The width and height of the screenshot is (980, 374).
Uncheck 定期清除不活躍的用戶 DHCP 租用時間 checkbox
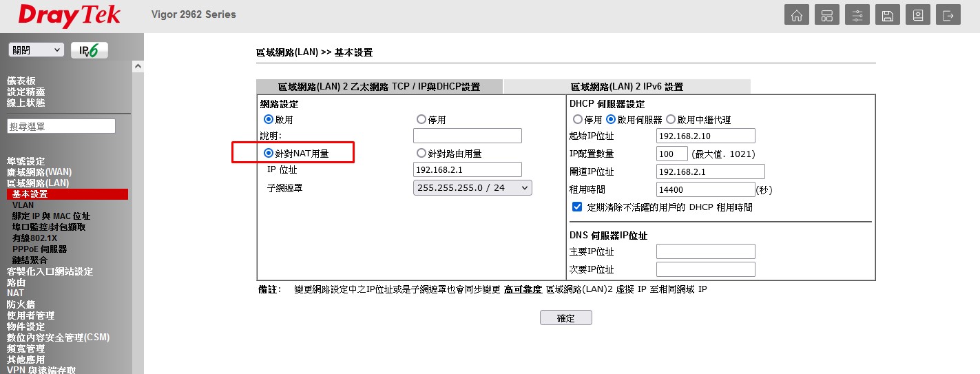pos(577,207)
